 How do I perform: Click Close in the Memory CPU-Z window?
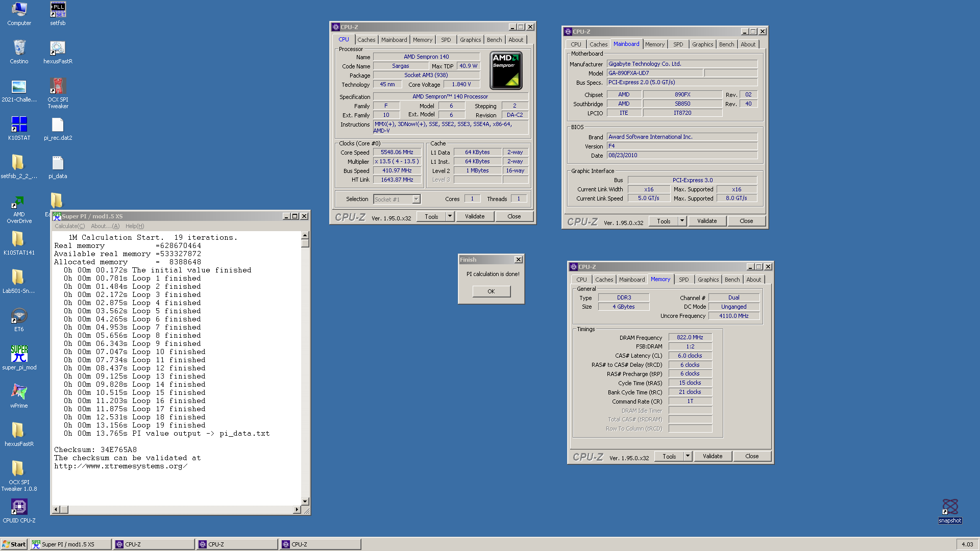(x=752, y=456)
